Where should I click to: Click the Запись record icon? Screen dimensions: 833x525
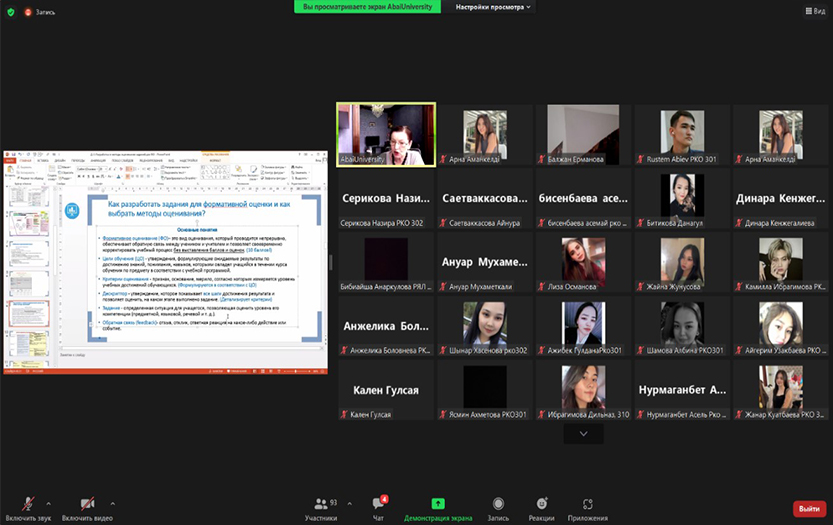(497, 508)
